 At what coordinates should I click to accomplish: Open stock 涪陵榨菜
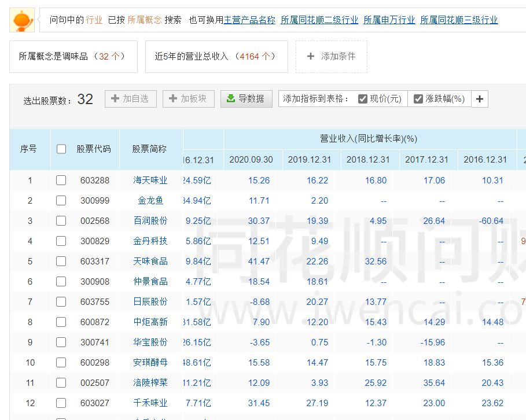150,383
